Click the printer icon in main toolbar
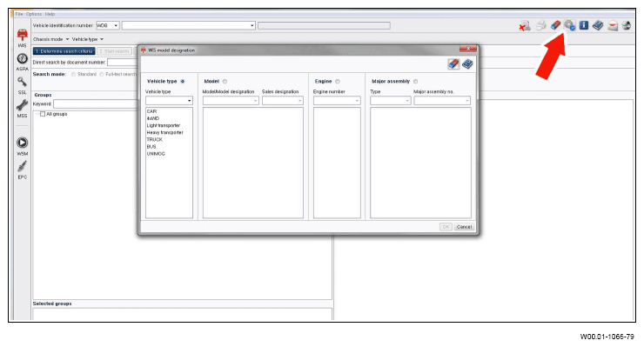 [541, 25]
